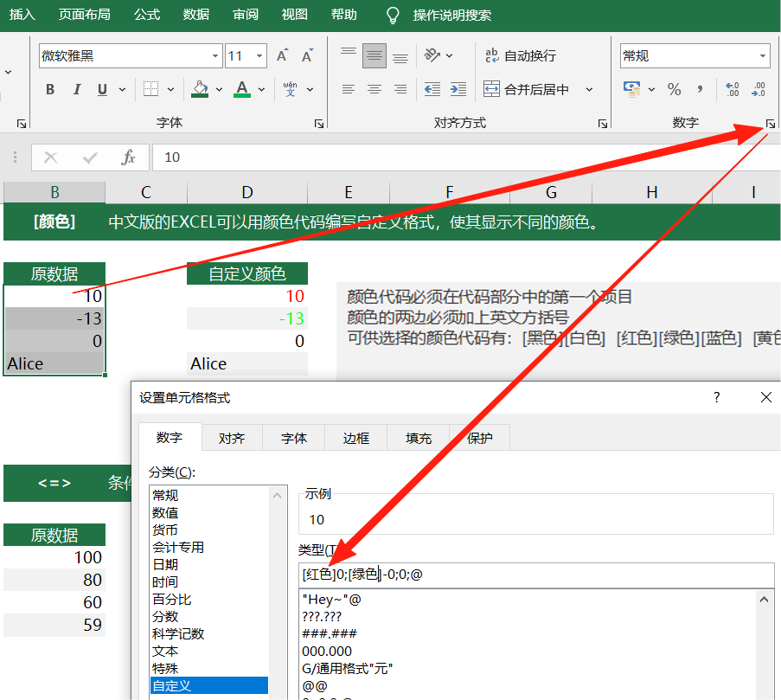Select middle vertical alignment
This screenshot has width=781, height=700.
pos(374,55)
